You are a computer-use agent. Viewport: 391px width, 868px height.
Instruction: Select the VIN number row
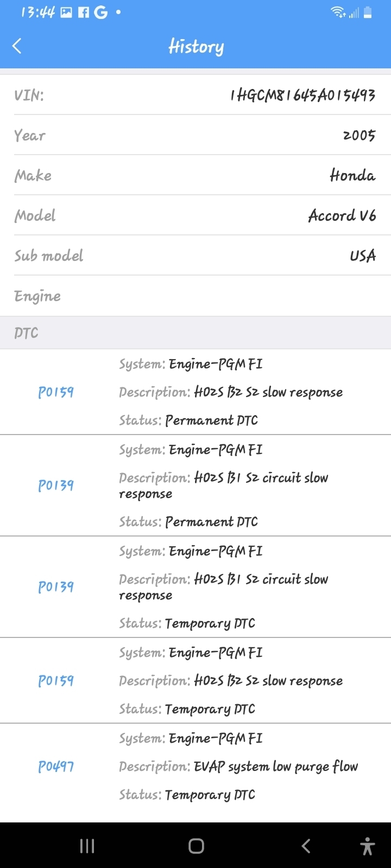tap(195, 95)
